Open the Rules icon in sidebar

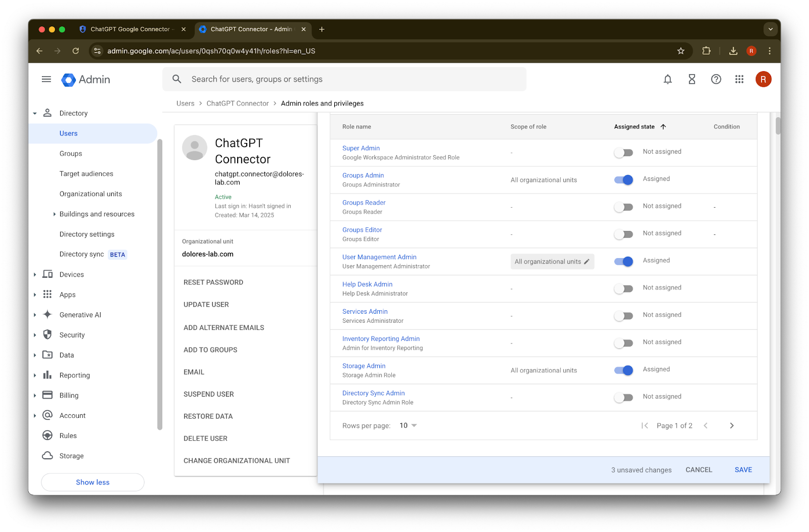coord(48,436)
